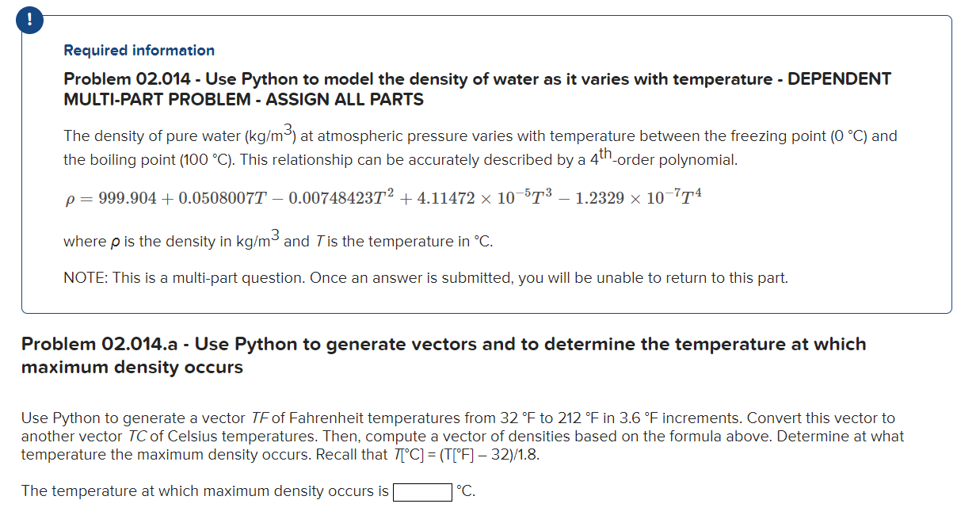
Task: Click the answer input field before °C
Action: [421, 492]
